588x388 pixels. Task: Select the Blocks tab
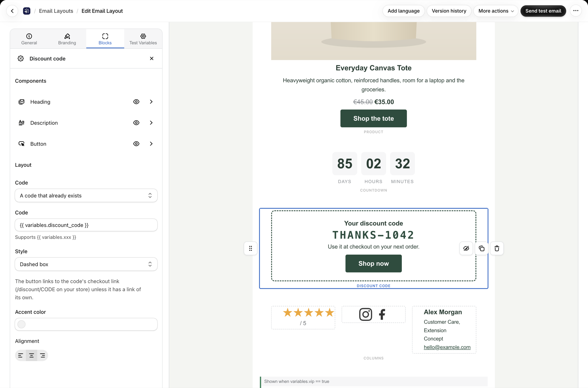[105, 39]
